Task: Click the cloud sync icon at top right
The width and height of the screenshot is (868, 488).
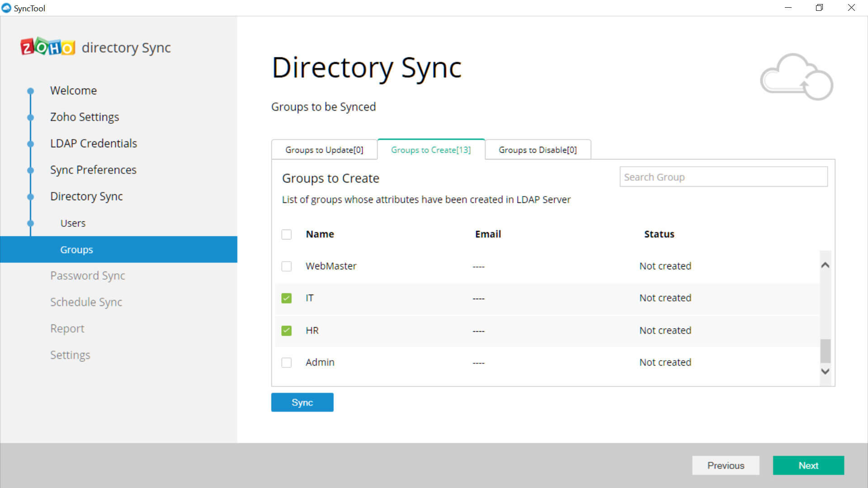Action: (x=797, y=77)
